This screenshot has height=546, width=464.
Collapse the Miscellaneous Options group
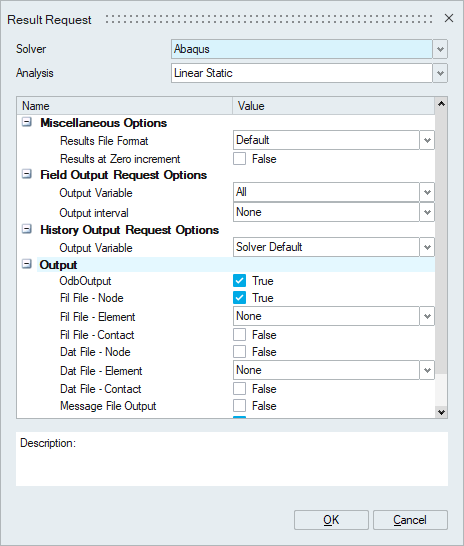[x=27, y=122]
